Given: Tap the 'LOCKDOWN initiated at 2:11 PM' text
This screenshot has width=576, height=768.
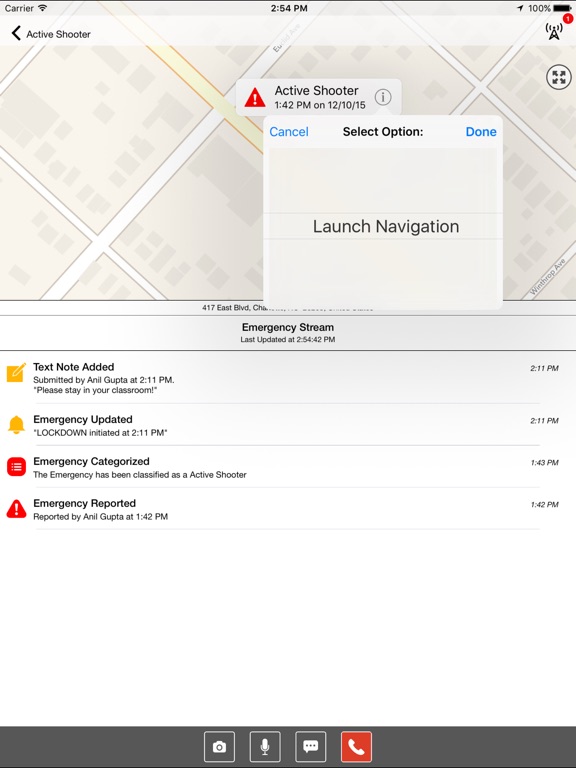Looking at the screenshot, I should click(x=100, y=433).
